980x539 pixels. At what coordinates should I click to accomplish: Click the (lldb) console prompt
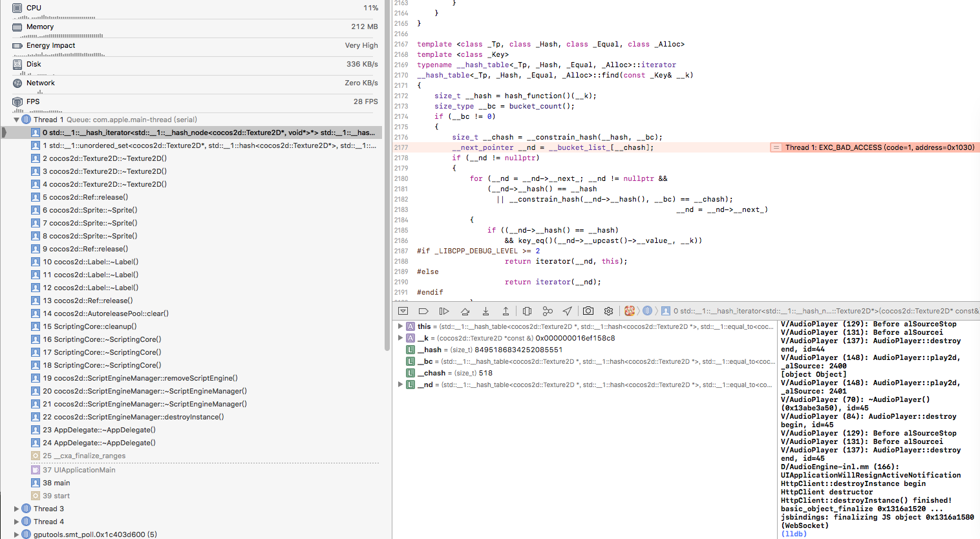point(794,534)
